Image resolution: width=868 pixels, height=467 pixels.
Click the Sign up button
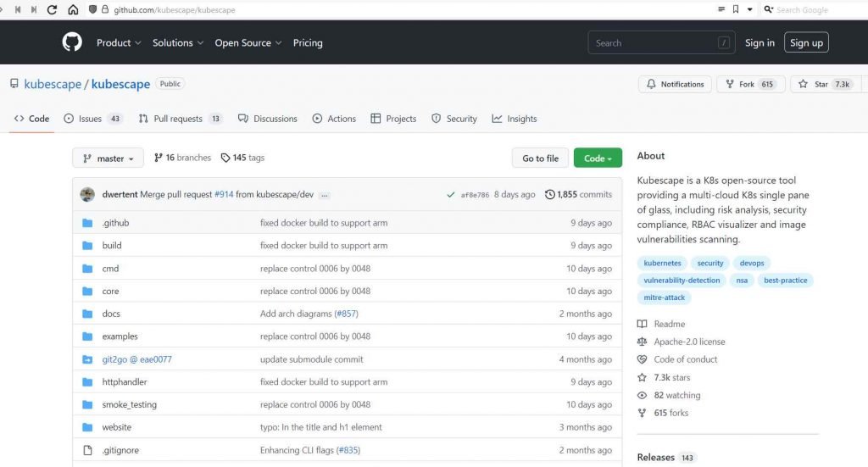coord(806,42)
